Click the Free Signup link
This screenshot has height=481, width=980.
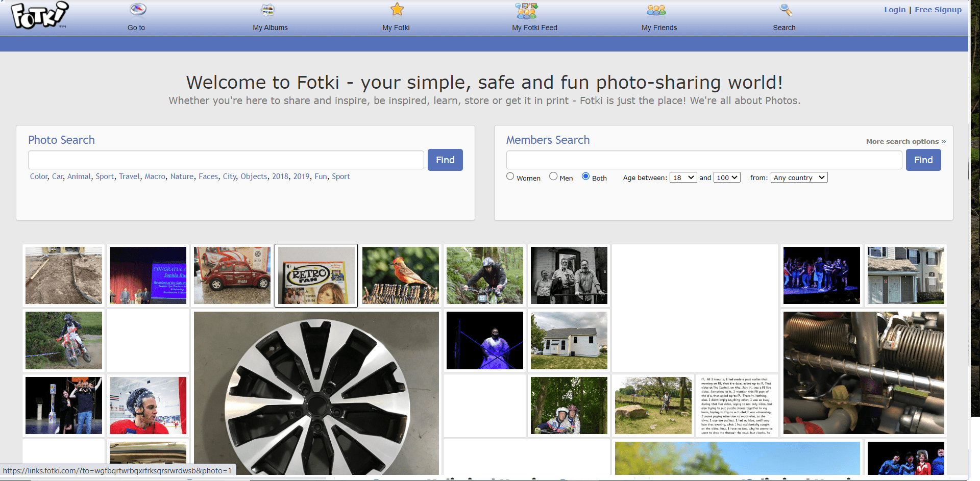tap(938, 10)
